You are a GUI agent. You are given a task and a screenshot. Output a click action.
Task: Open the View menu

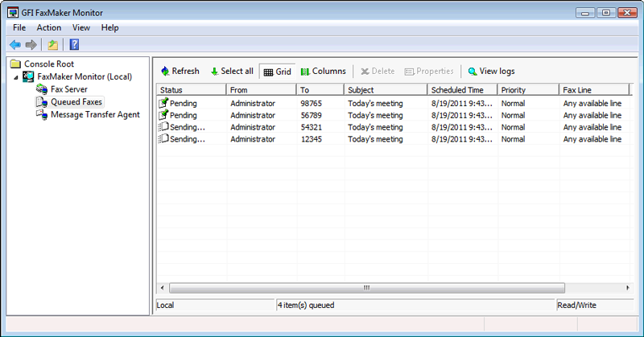pos(81,27)
